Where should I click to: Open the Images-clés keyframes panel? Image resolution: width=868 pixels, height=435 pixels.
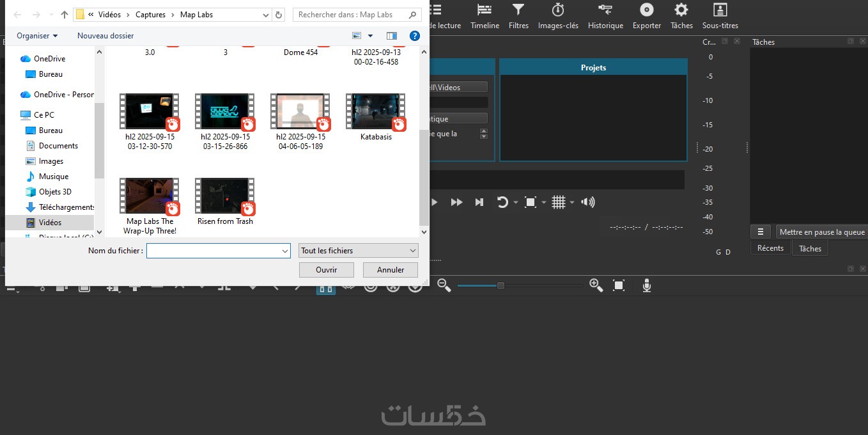pyautogui.click(x=558, y=16)
